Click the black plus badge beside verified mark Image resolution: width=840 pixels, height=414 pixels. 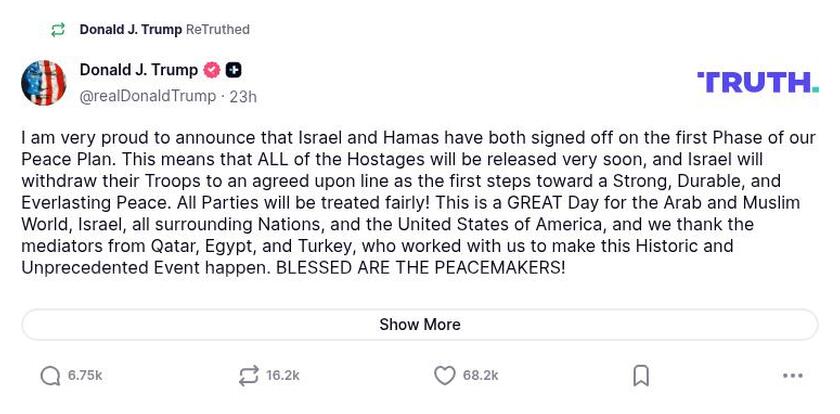[x=234, y=70]
